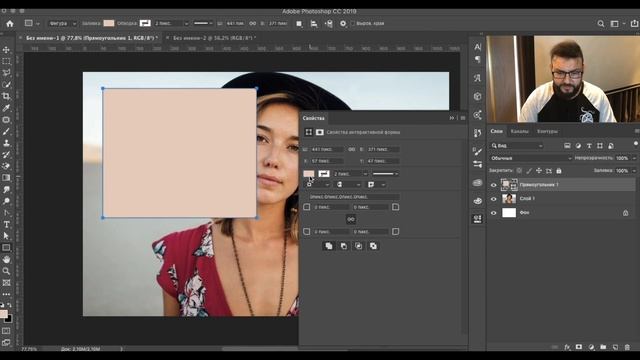Open stroke alignment dropdown in Properties

318,185
